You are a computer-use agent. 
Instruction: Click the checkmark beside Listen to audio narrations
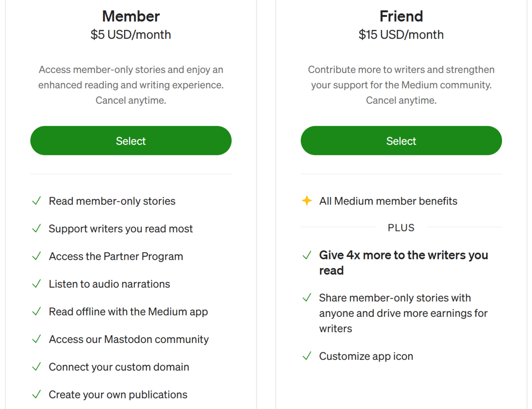click(x=37, y=284)
